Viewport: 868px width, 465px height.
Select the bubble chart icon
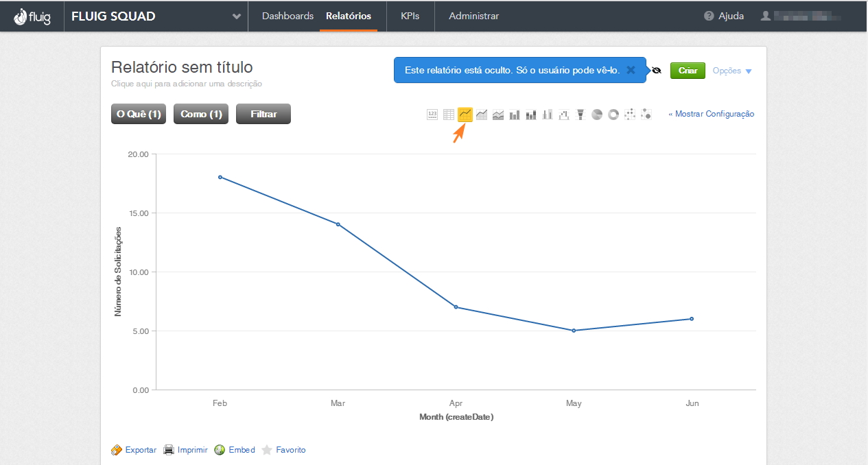coord(646,115)
